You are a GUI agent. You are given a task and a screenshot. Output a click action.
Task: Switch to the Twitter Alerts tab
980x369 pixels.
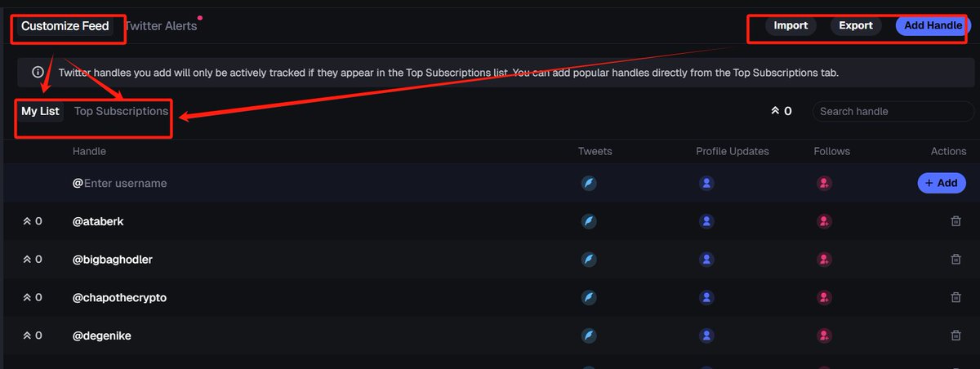161,26
